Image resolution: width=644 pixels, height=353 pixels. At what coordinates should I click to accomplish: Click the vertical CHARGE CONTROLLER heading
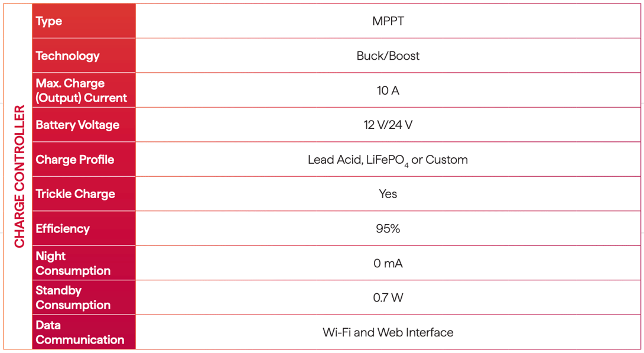coord(19,176)
